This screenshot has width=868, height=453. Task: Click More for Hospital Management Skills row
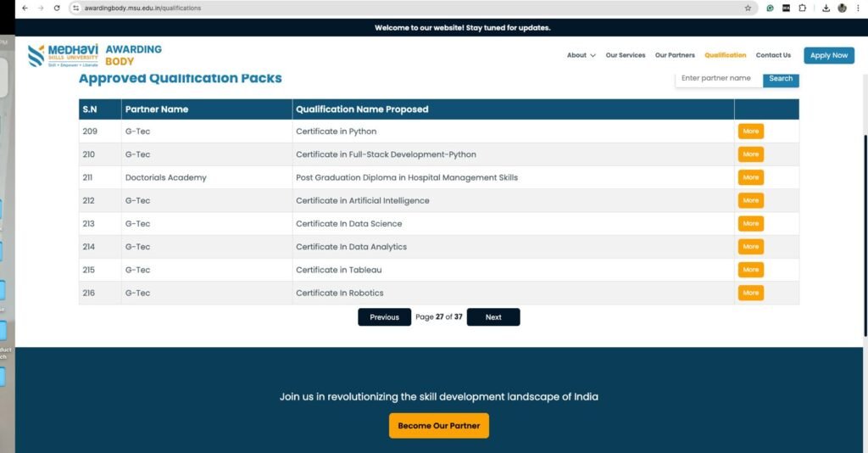point(751,177)
